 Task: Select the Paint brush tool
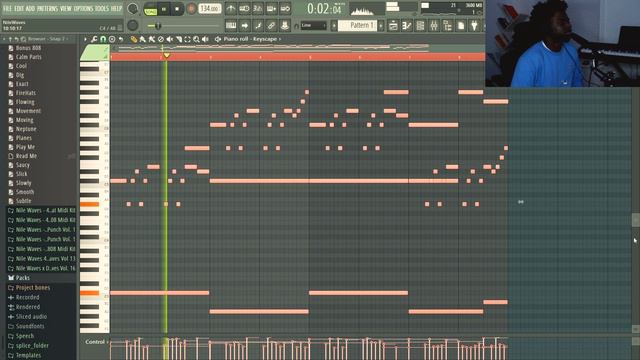[143, 39]
